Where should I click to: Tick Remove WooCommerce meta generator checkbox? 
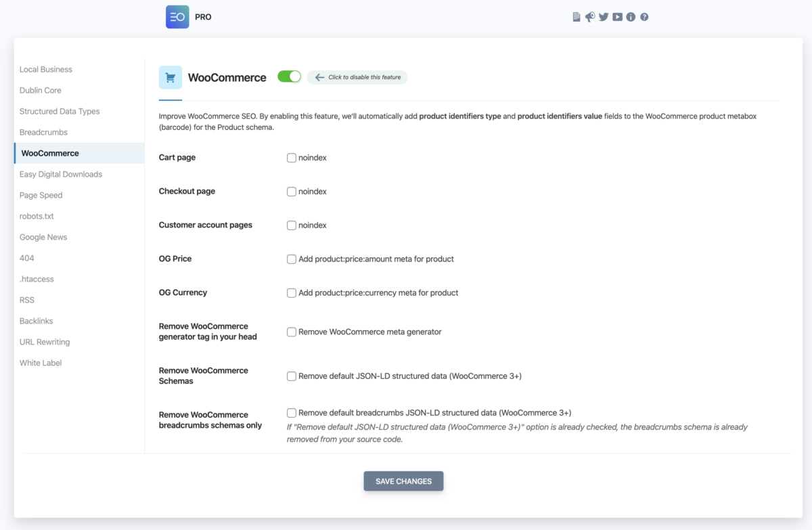292,332
